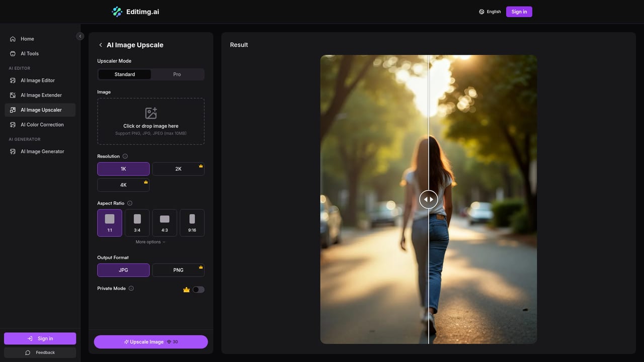Click the AI Image Editor icon
This screenshot has width=644, height=362.
[13, 80]
